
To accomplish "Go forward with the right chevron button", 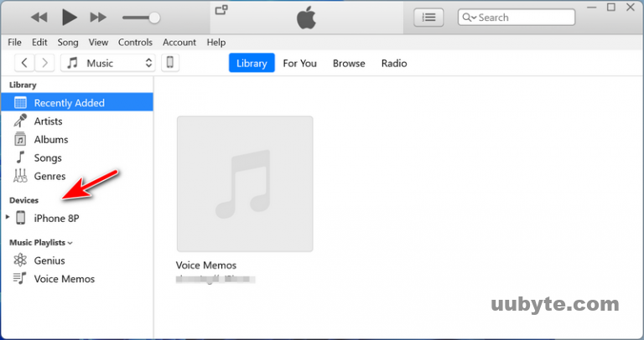I will tap(44, 63).
